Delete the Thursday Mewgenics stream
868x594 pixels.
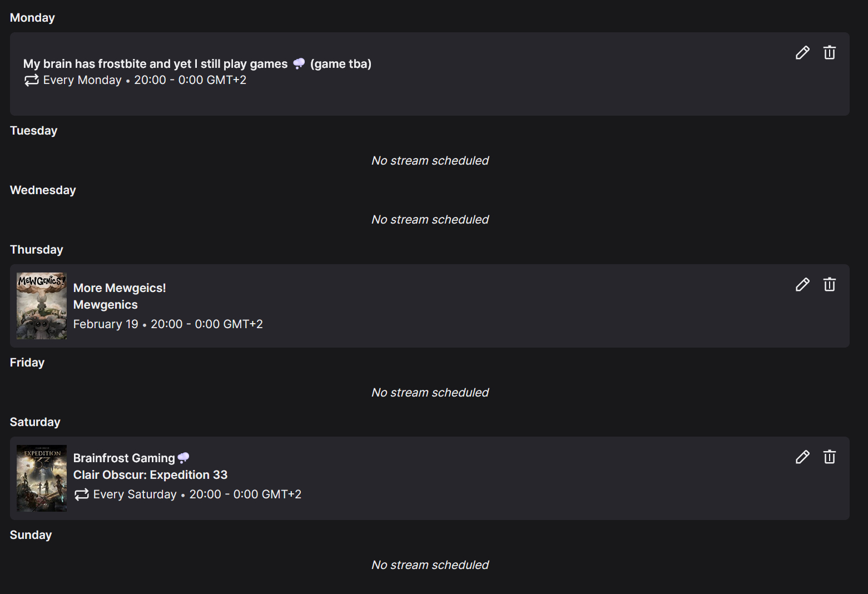tap(829, 285)
